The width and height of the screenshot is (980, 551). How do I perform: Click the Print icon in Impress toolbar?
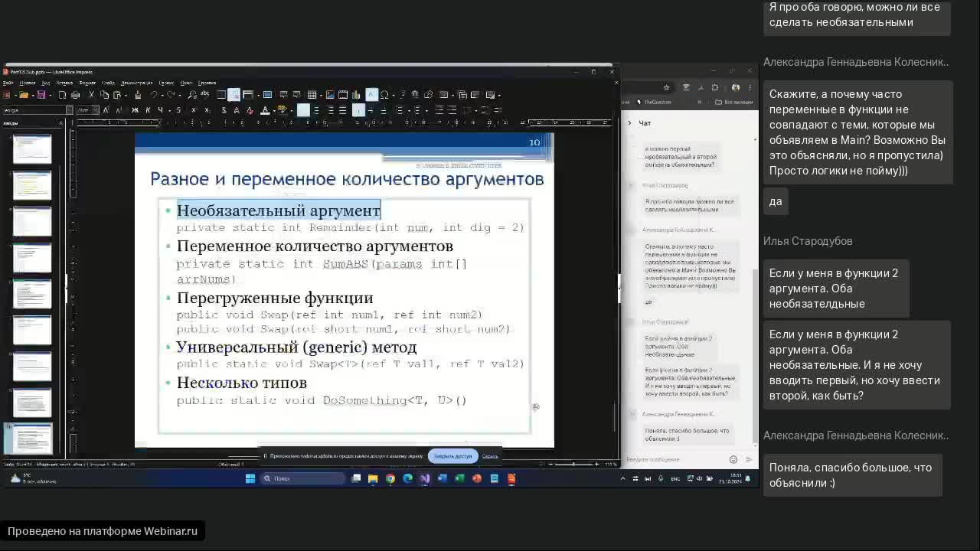[x=75, y=95]
